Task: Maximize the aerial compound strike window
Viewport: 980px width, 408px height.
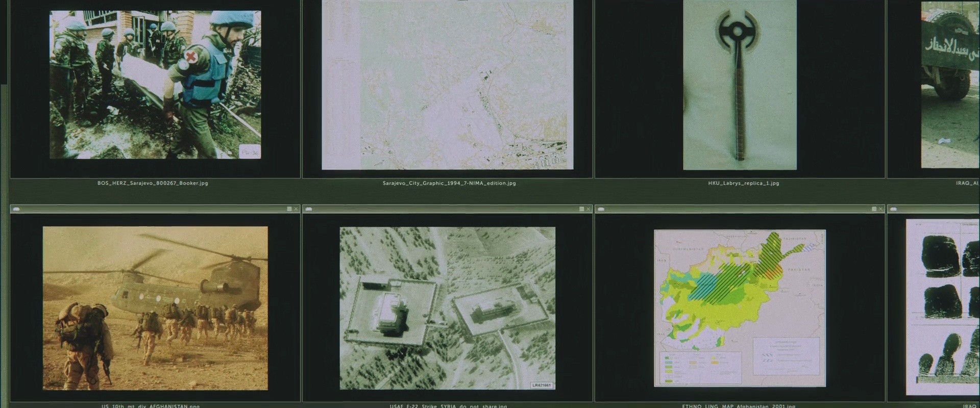Action: (x=581, y=209)
